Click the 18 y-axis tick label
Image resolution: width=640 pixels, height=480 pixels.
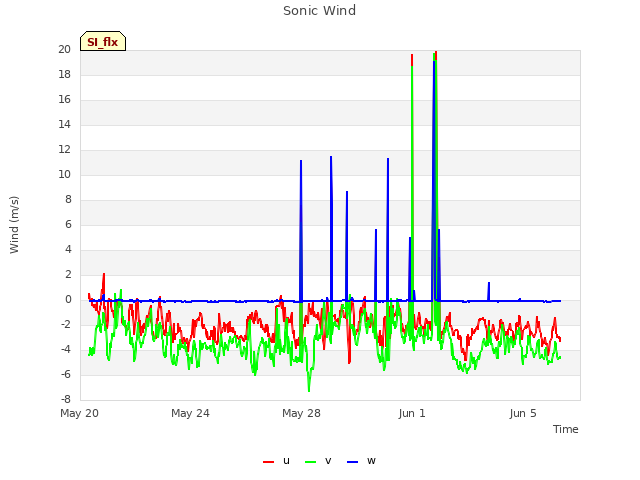pos(64,75)
